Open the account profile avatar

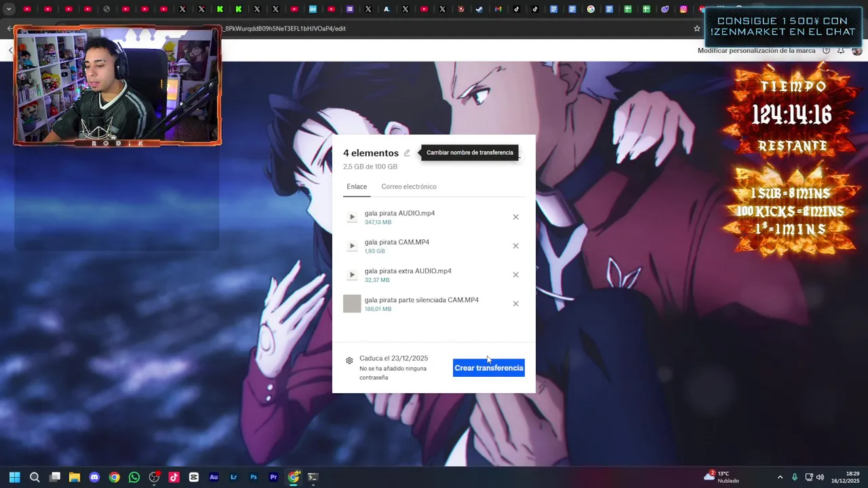tap(856, 51)
